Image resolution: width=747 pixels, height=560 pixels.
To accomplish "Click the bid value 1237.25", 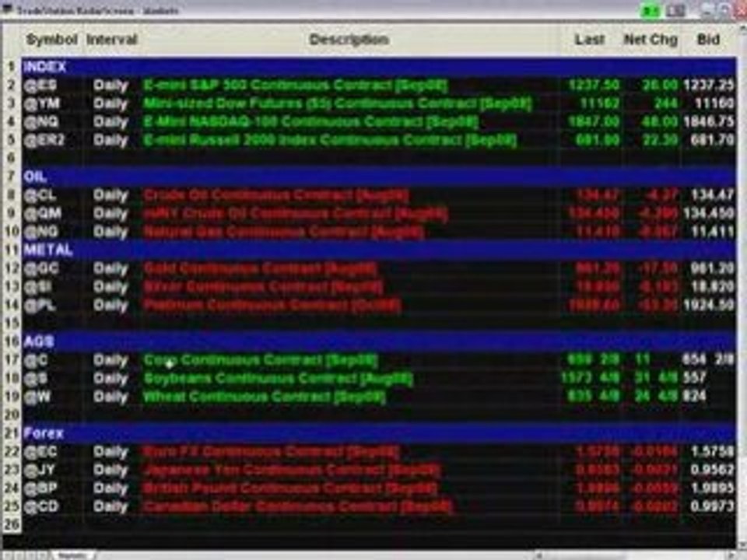I will pyautogui.click(x=709, y=86).
